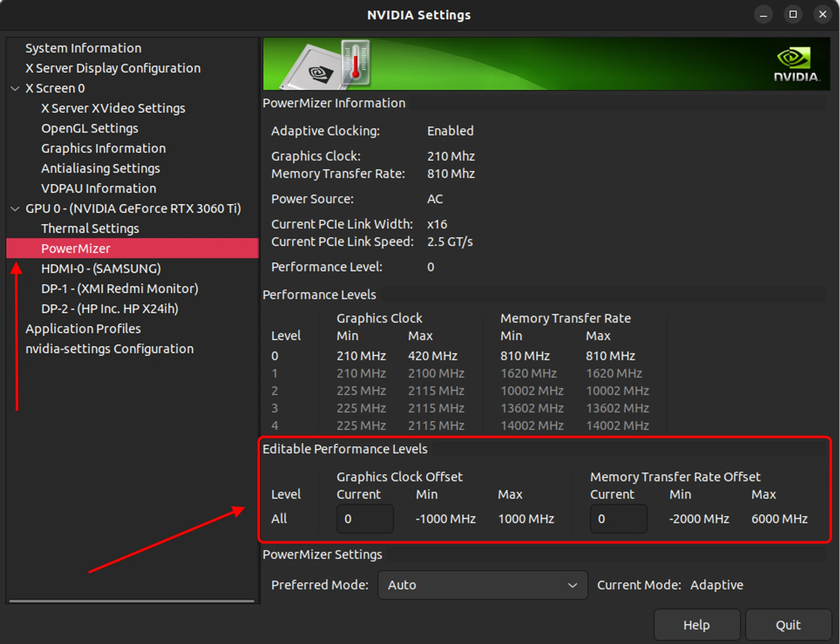The height and width of the screenshot is (644, 840).
Task: Open Application Profiles page
Action: coord(83,329)
